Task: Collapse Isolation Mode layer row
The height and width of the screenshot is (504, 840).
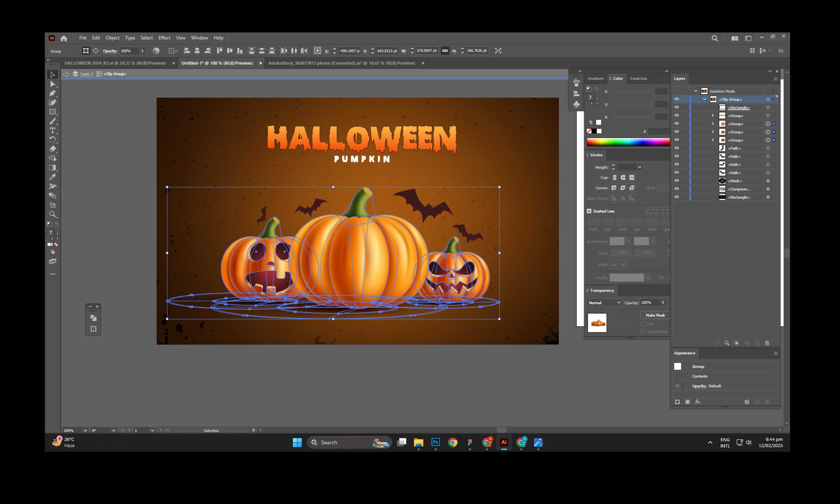Action: tap(695, 91)
